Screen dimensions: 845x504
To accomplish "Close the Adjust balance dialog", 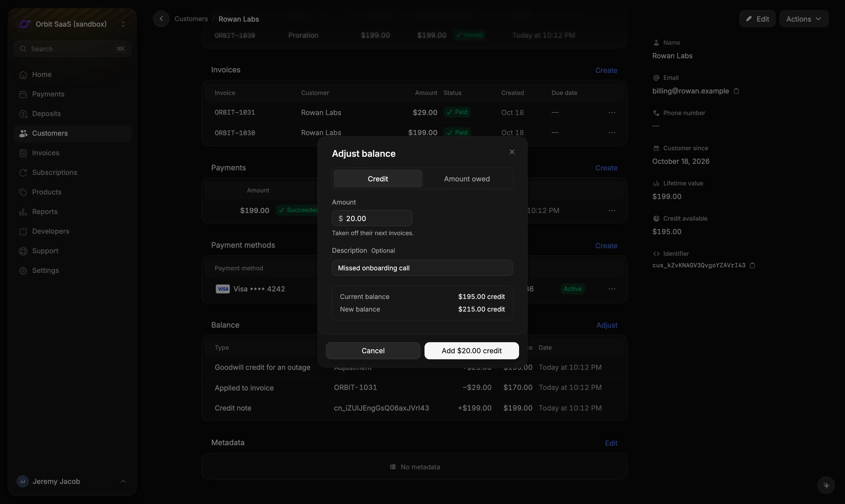I will 512,152.
